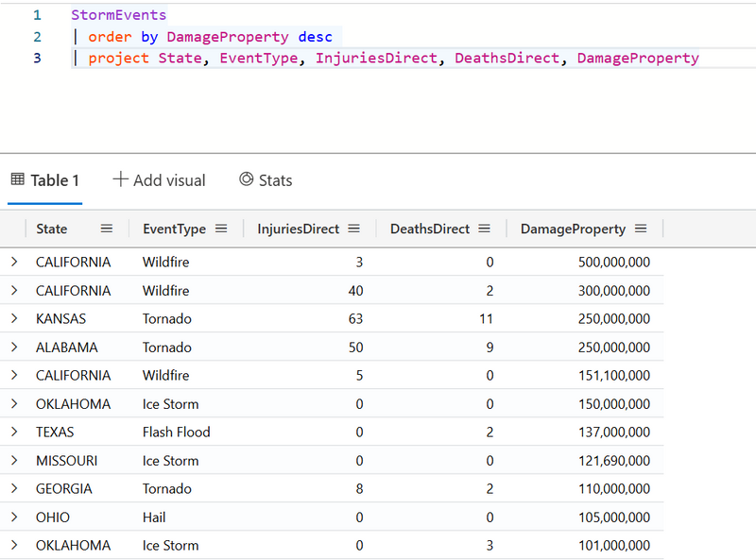Expand the ALABAMA Tornado row

point(14,347)
